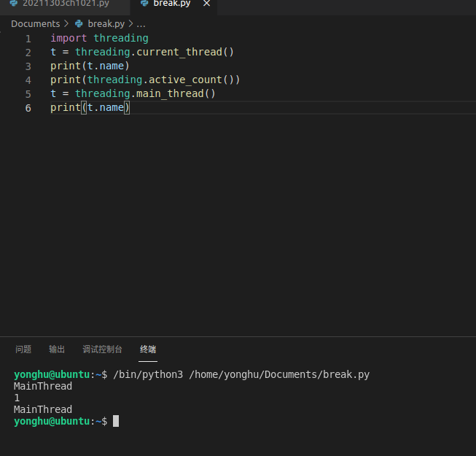Viewport: 476px width, 456px height.
Task: Click line number 1 in the gutter
Action: point(28,39)
